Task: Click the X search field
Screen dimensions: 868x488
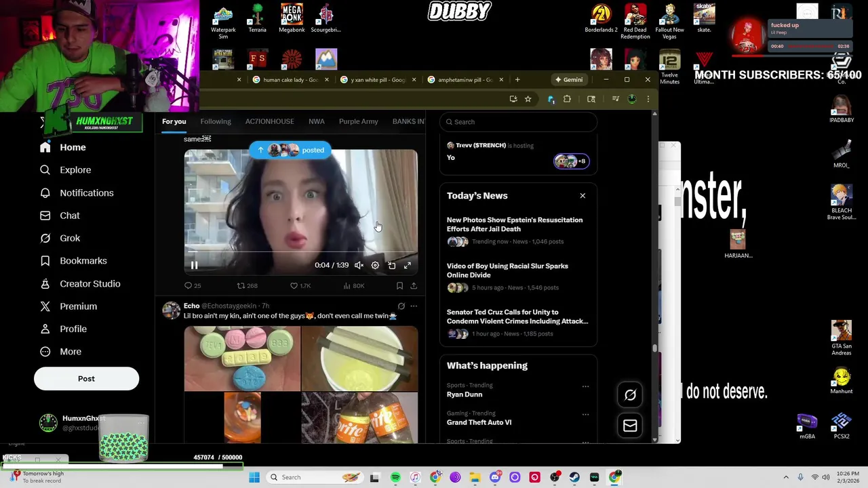Action: tap(518, 122)
